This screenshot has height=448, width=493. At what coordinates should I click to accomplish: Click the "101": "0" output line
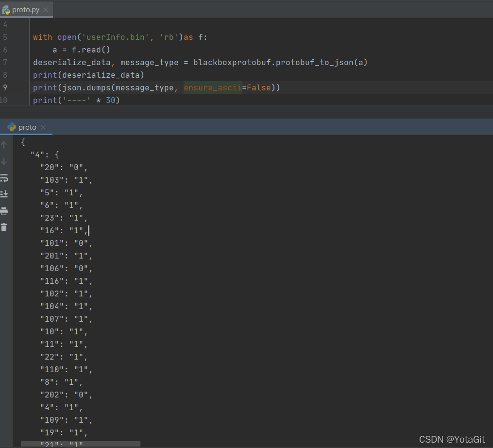[66, 243]
